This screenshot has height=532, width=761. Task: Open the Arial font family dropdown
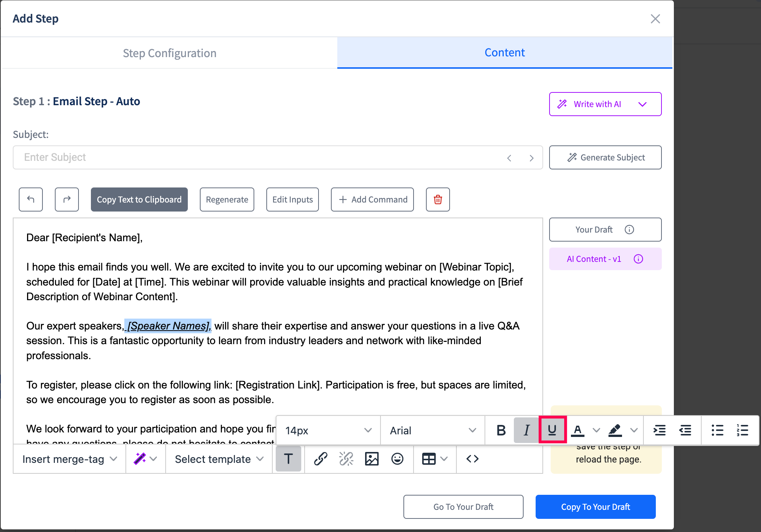click(433, 430)
